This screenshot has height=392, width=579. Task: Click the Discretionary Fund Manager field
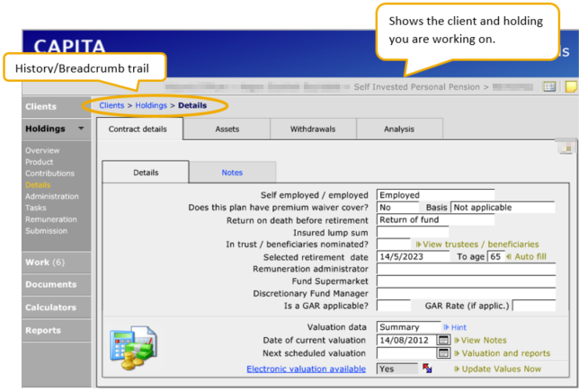point(466,293)
